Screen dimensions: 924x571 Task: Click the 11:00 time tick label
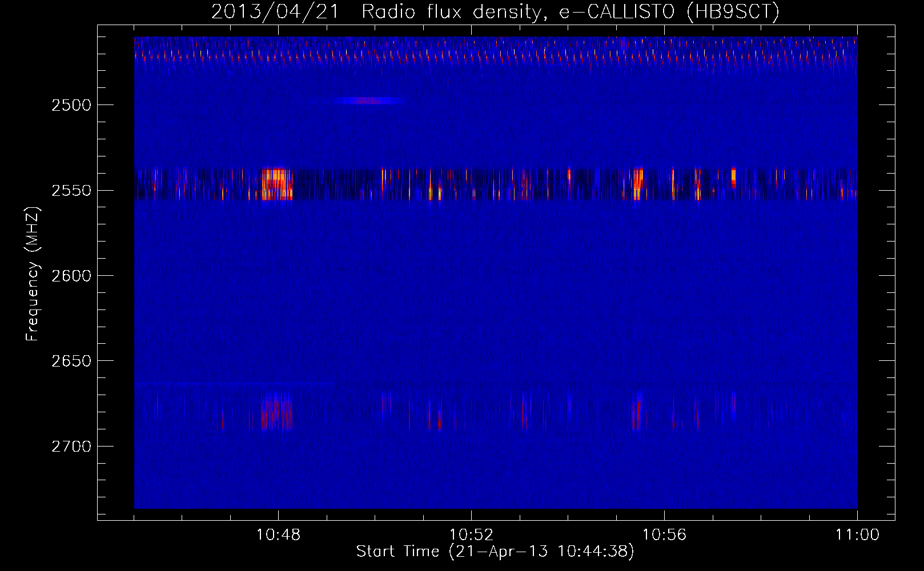coord(857,535)
